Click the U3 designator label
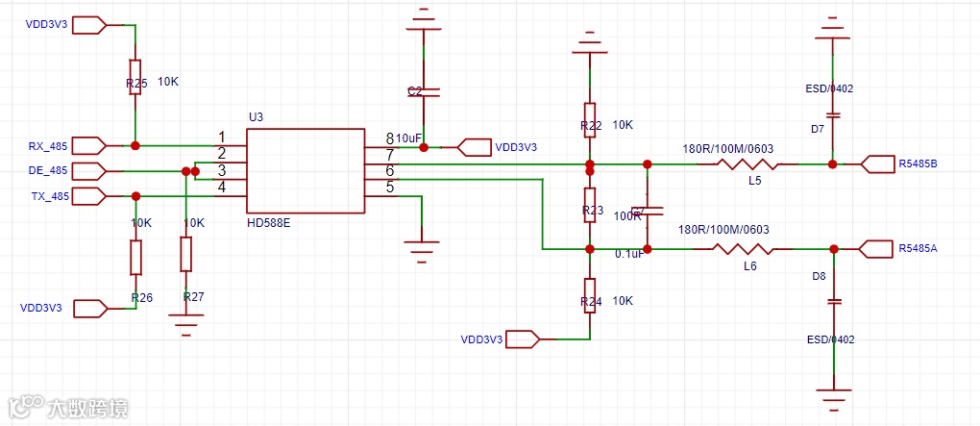This screenshot has height=426, width=980. point(256,117)
